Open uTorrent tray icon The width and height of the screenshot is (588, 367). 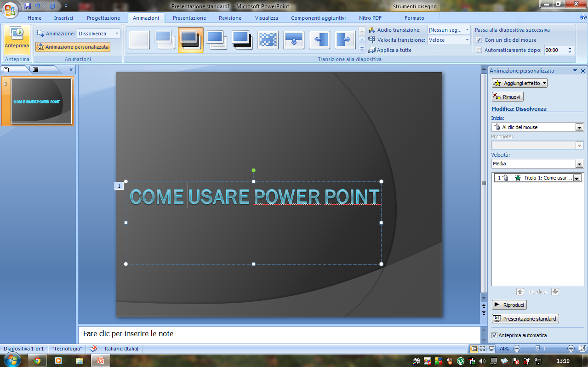(x=460, y=361)
